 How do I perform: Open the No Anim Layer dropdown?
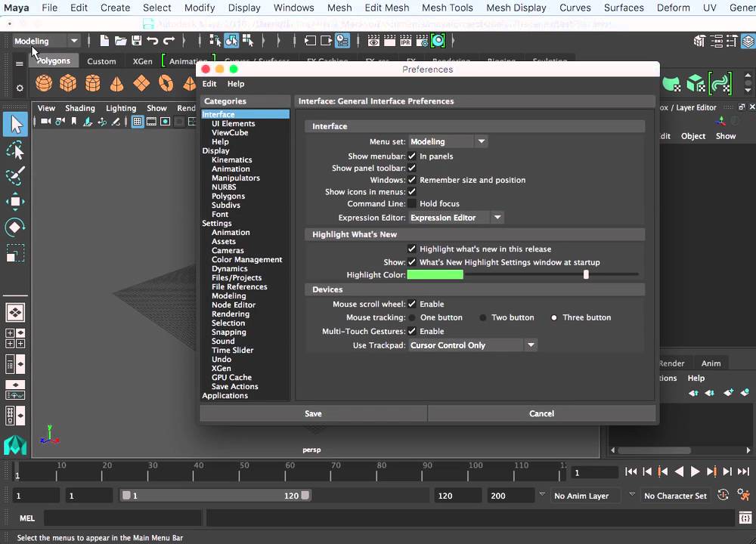(x=585, y=496)
